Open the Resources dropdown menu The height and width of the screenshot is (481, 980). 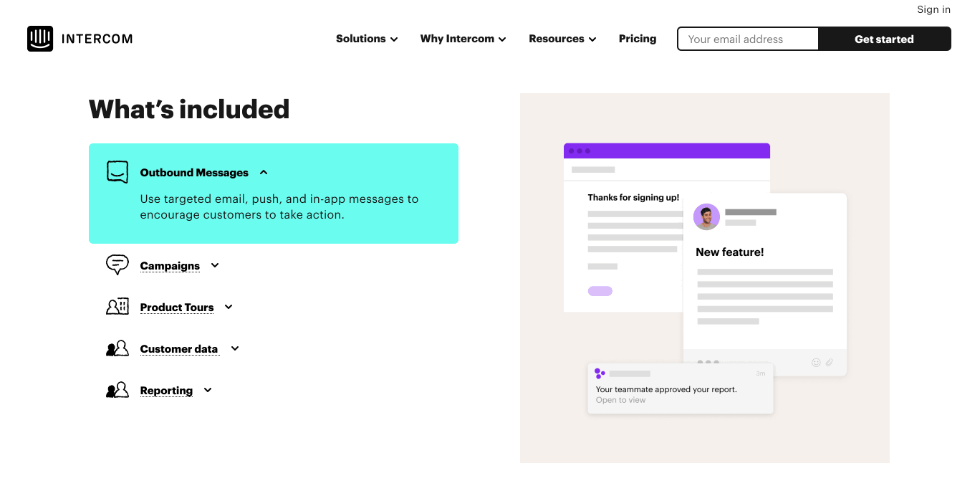coord(562,39)
